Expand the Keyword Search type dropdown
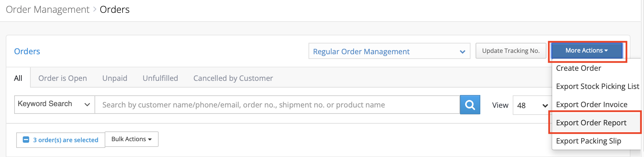The image size is (644, 157). point(54,104)
